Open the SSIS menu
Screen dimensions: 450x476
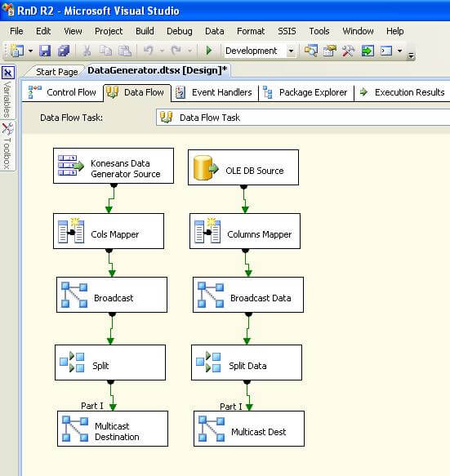tap(287, 31)
